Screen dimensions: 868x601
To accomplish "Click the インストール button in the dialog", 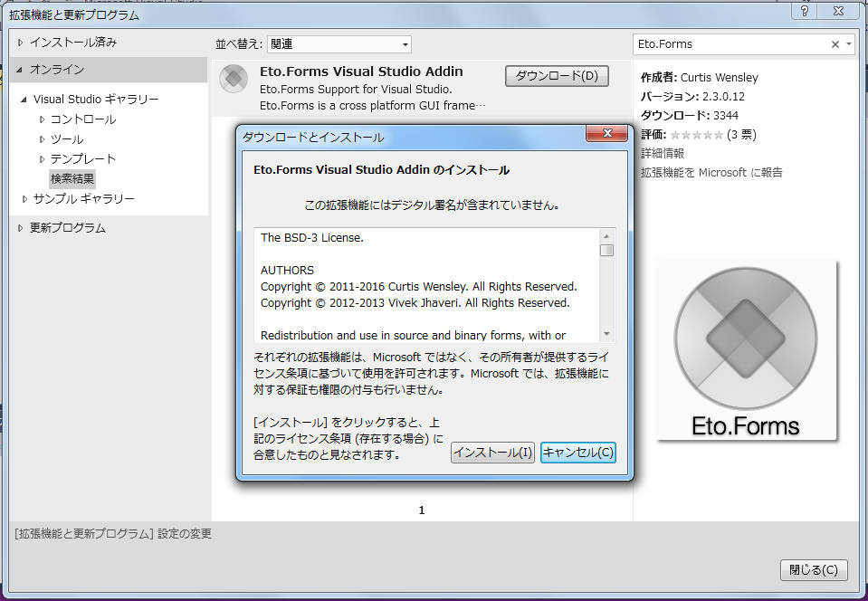I will [492, 452].
